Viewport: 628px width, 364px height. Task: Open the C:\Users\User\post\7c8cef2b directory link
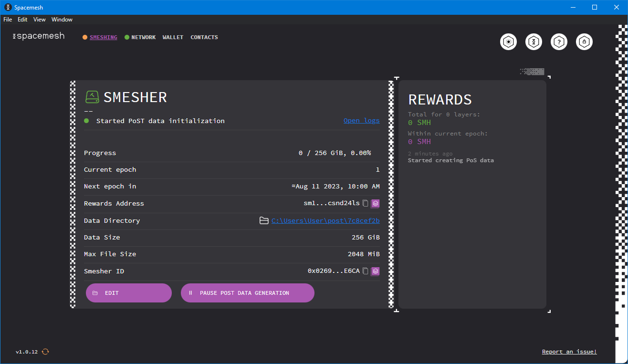pos(325,220)
